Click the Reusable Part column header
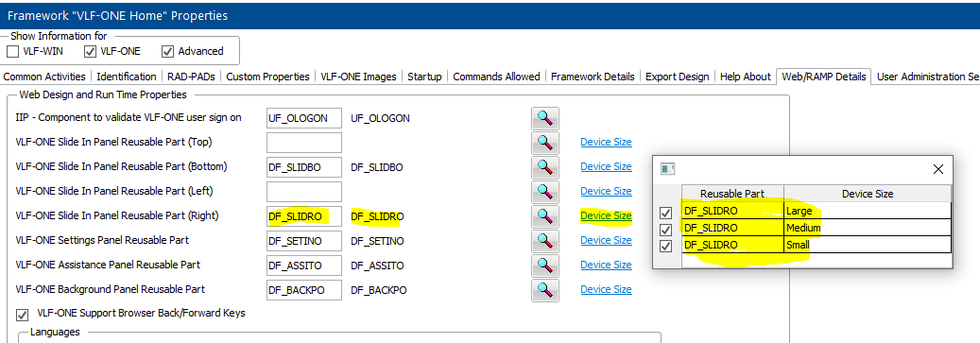 pyautogui.click(x=732, y=194)
